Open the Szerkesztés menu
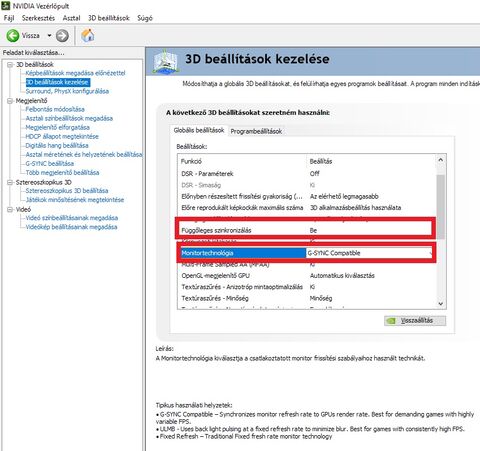This screenshot has width=480, height=451. click(38, 18)
